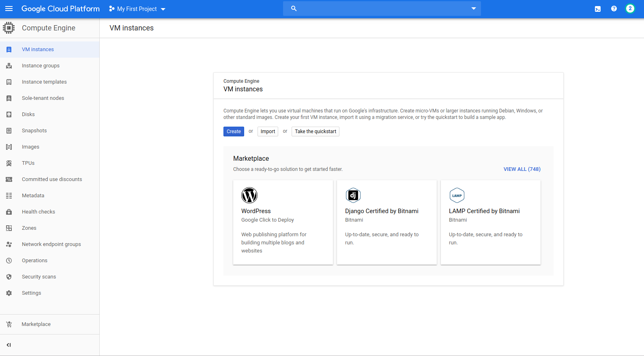Select VM instances in the sidebar
The width and height of the screenshot is (644, 356).
(x=49, y=50)
